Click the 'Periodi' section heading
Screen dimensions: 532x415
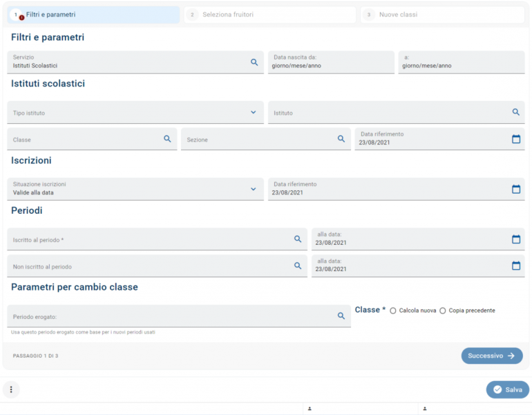pos(27,210)
